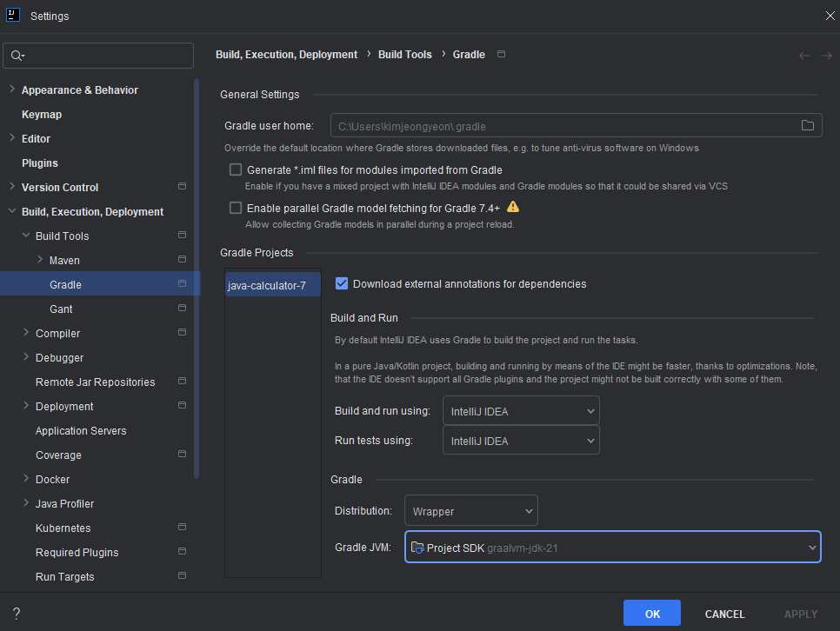Viewport: 840px width, 631px height.
Task: Click the IntelliJ IDEA logo in the title bar
Action: (x=13, y=16)
